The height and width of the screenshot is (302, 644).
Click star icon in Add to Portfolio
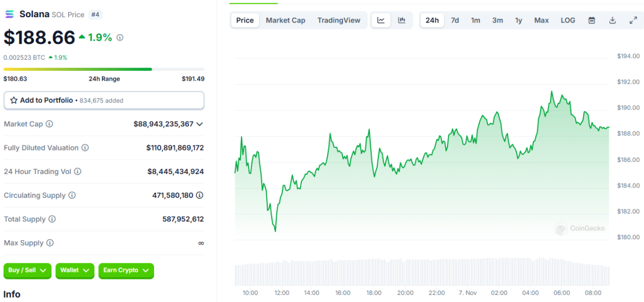point(14,100)
